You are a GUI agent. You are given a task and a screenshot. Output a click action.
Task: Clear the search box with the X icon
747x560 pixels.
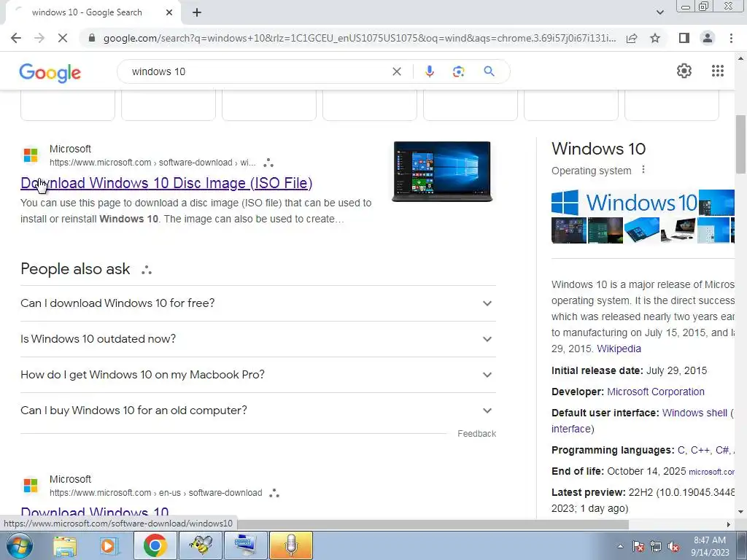point(396,71)
